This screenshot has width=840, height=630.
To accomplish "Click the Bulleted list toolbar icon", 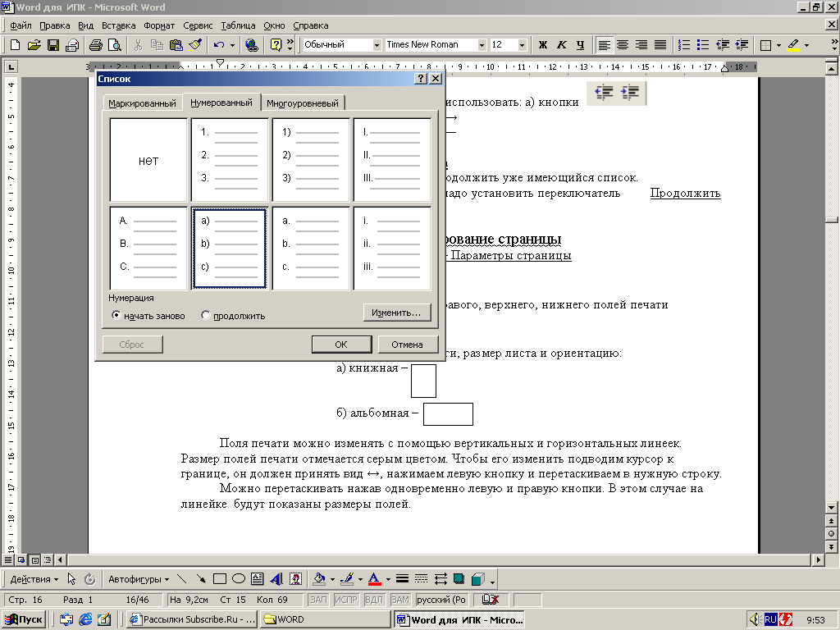I will pos(703,45).
